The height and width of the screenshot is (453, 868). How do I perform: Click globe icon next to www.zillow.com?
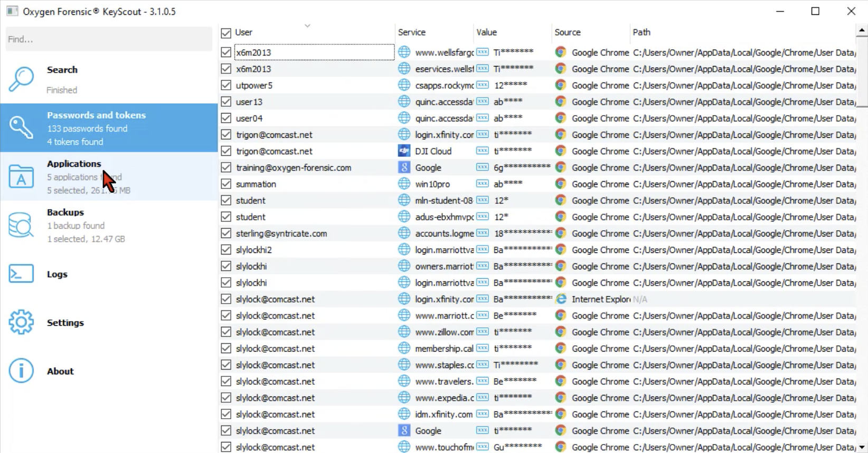tap(404, 332)
